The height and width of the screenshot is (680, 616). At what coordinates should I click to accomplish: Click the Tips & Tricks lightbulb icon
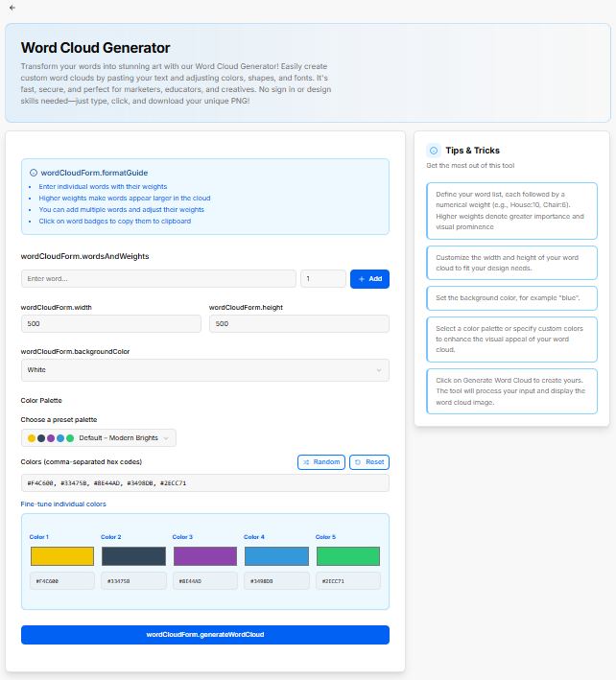[434, 151]
